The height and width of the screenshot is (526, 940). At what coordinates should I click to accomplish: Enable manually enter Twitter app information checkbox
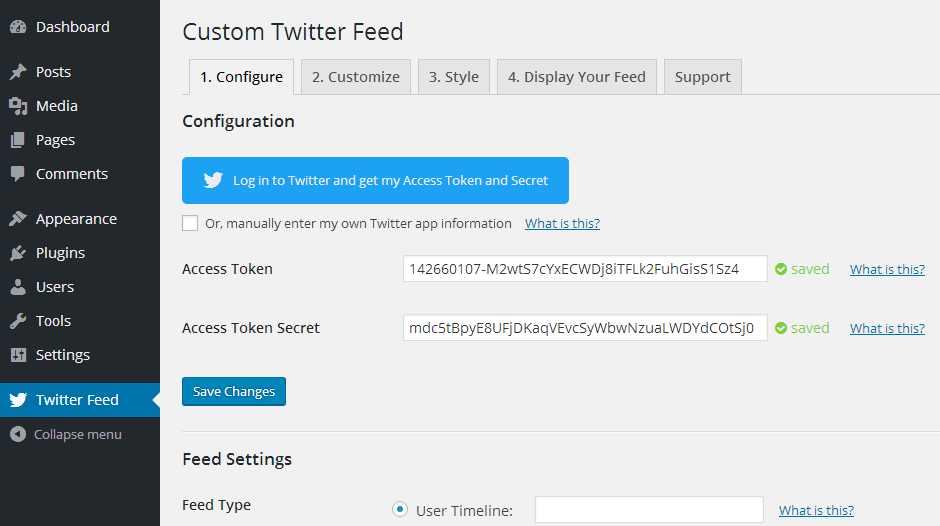[x=190, y=223]
